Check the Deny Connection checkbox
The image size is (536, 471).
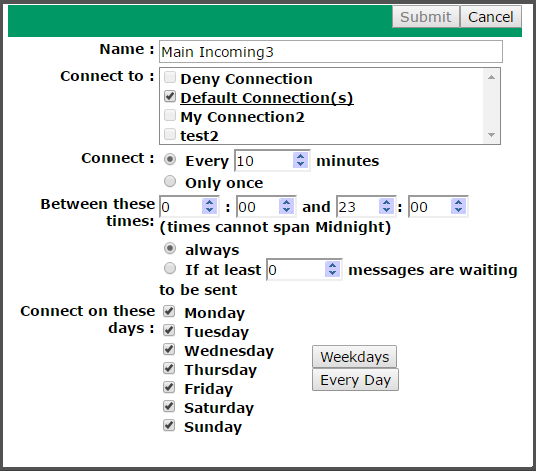(170, 78)
